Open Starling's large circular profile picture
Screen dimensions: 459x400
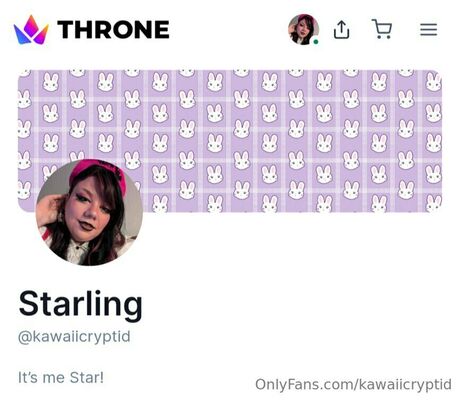coord(89,212)
